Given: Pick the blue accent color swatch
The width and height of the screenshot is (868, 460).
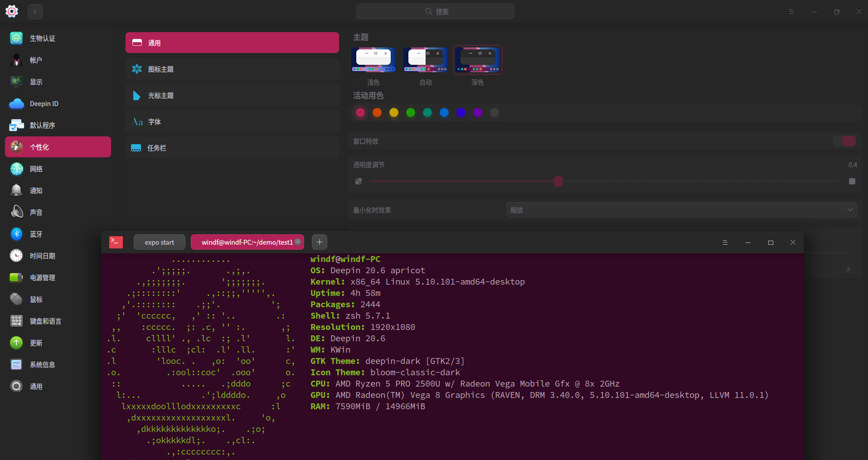Looking at the screenshot, I should point(444,112).
